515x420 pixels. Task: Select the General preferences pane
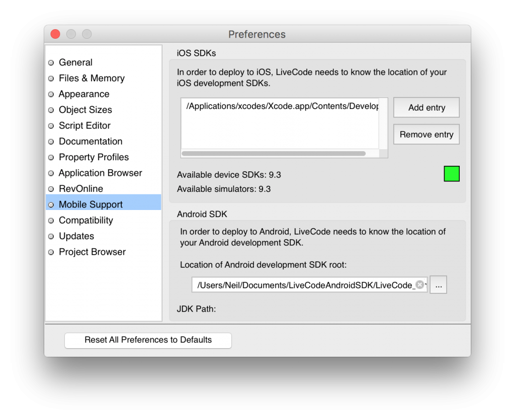[75, 62]
